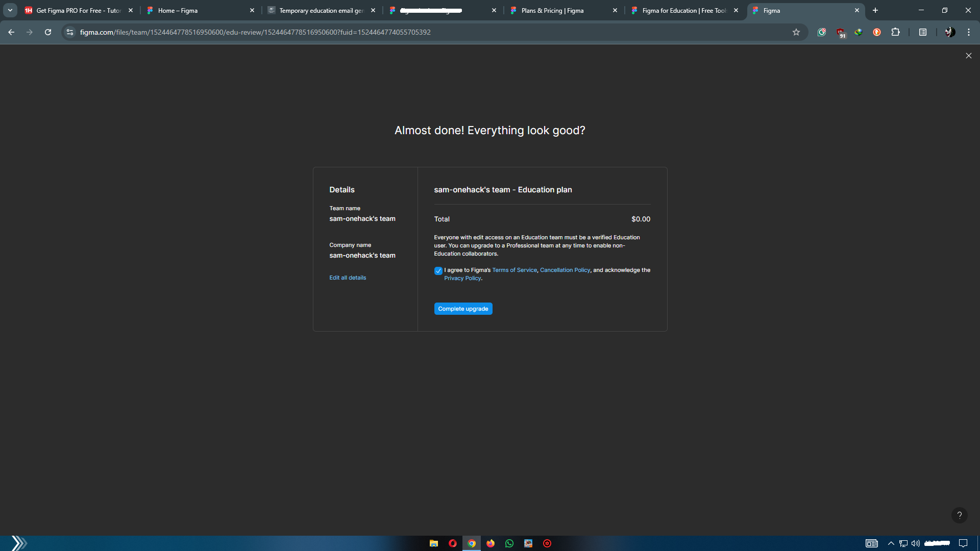980x551 pixels.
Task: Open the photo app icon in taskbar
Action: (528, 543)
